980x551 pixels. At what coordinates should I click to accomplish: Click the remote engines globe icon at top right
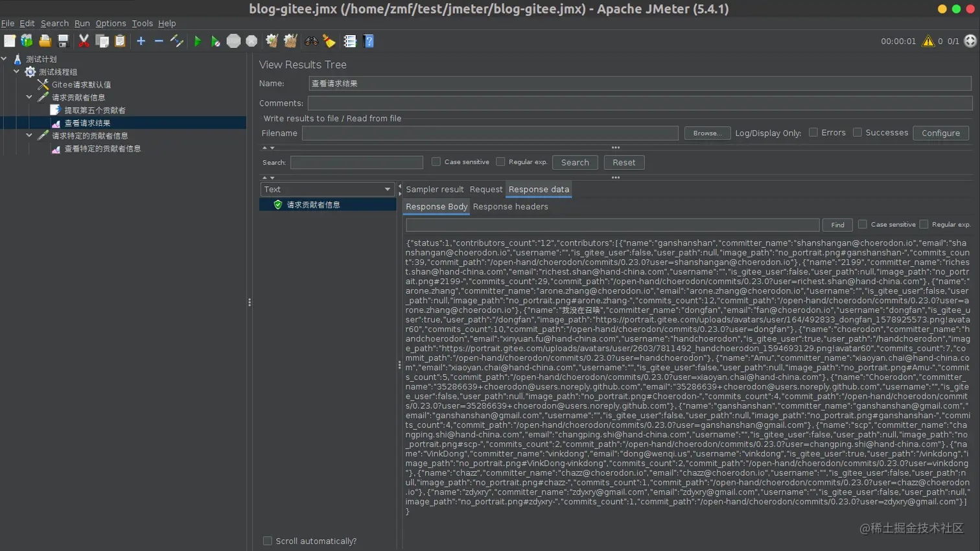point(970,41)
